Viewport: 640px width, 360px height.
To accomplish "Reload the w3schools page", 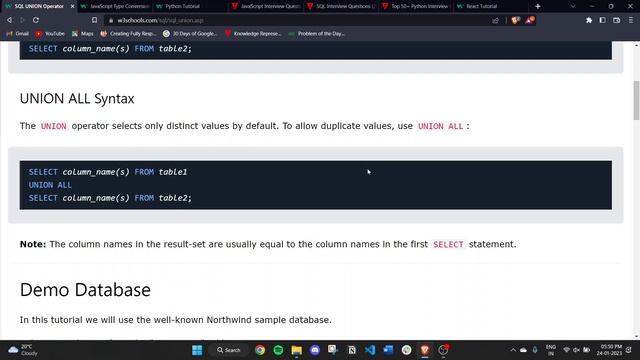I will pyautogui.click(x=36, y=20).
